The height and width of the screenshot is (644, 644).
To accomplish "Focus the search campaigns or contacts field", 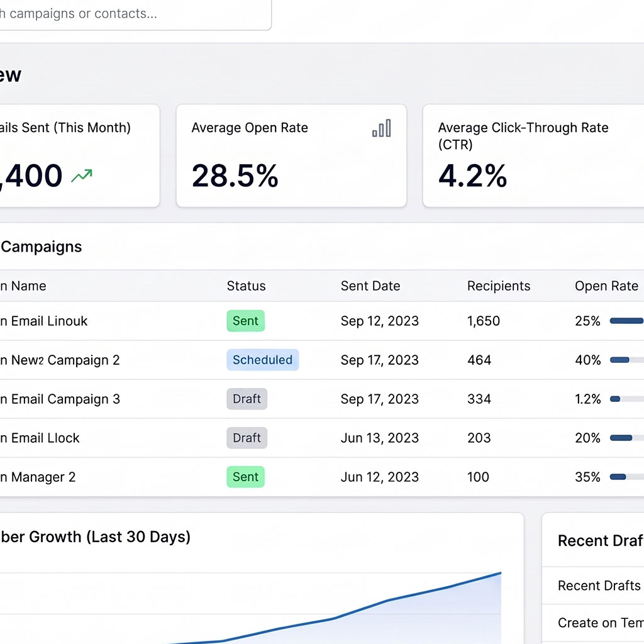I will [x=135, y=14].
